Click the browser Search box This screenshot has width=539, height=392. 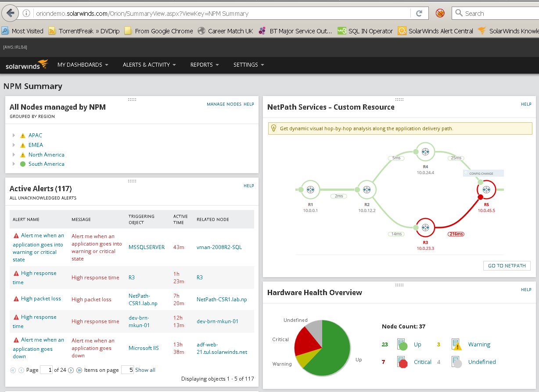(x=495, y=13)
